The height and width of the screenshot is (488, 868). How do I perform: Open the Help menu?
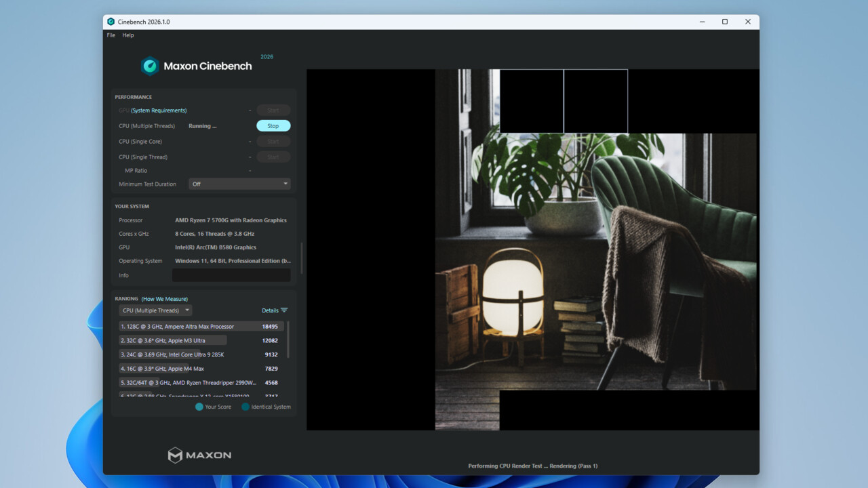128,35
